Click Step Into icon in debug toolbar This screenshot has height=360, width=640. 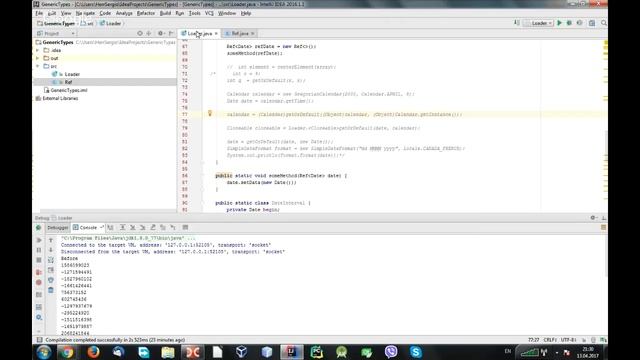[133, 228]
